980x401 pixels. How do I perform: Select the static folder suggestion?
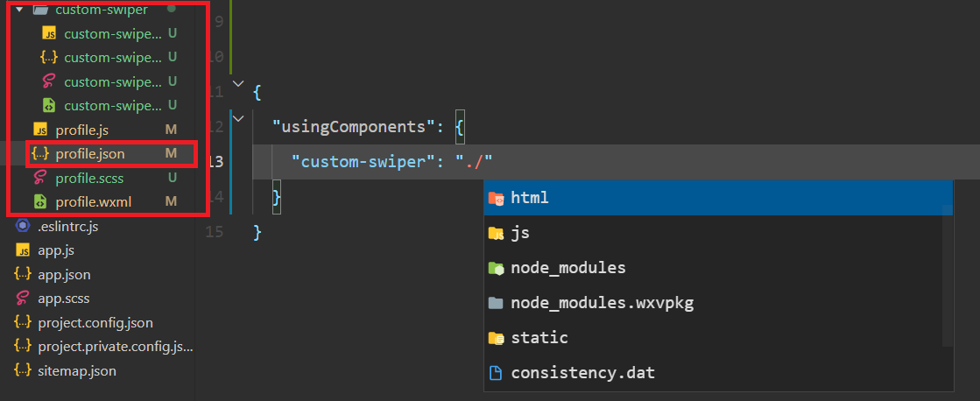click(x=718, y=338)
